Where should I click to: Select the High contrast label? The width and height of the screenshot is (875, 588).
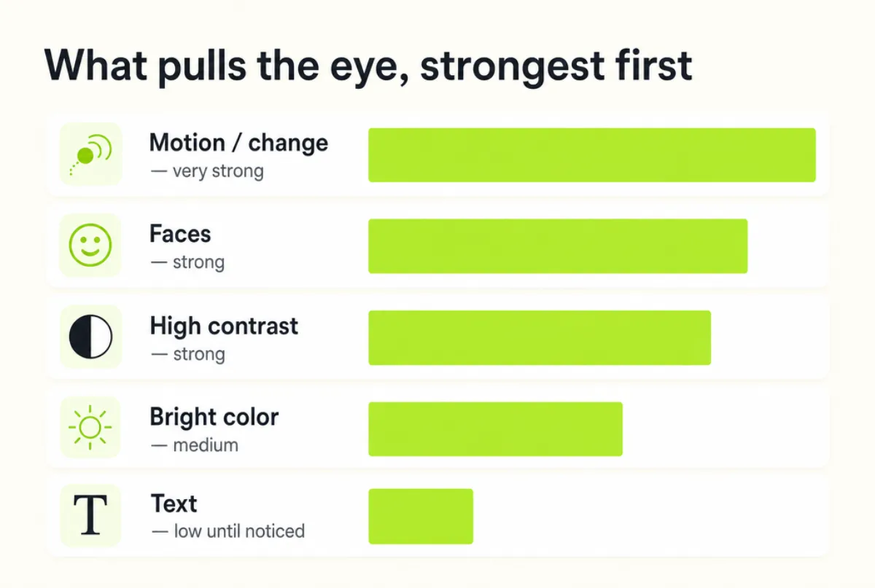(224, 326)
